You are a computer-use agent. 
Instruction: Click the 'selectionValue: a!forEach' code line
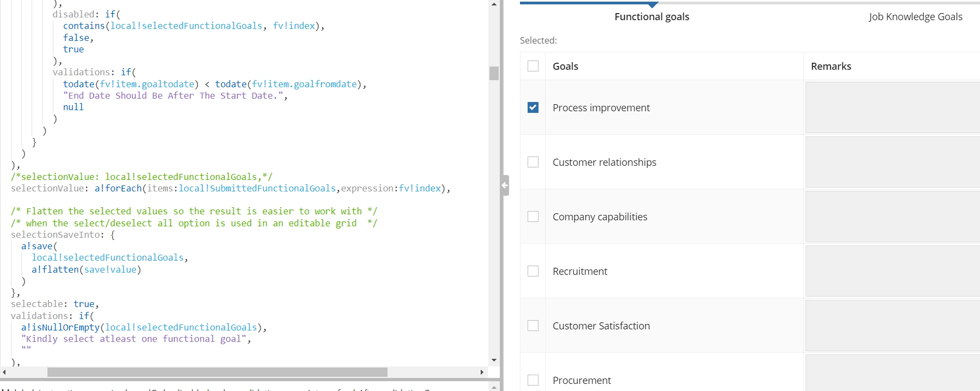click(231, 188)
